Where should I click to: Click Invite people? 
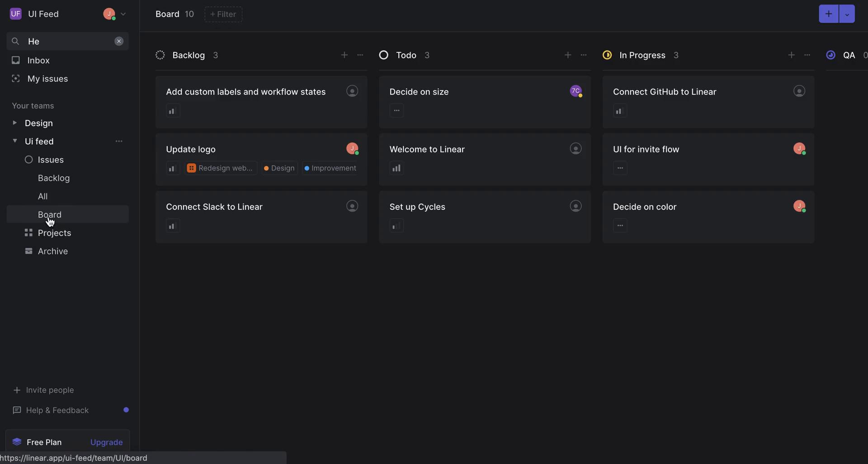click(x=44, y=390)
